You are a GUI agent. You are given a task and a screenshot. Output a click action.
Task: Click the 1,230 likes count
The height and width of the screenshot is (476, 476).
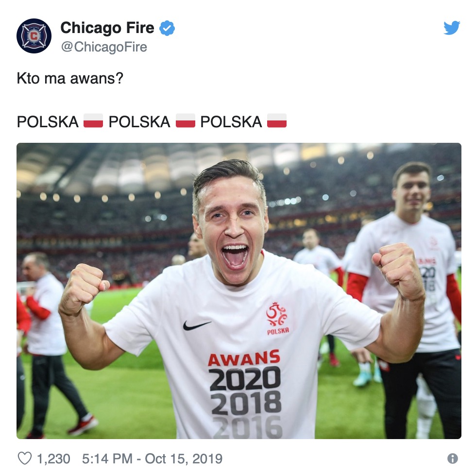(53, 459)
